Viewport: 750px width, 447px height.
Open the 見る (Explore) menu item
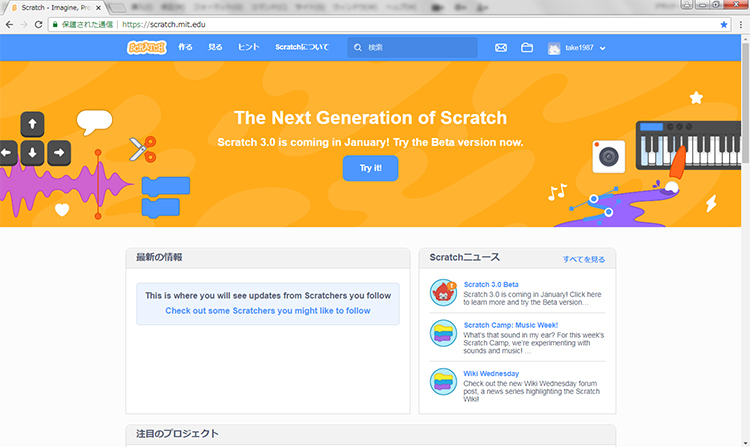pos(215,47)
